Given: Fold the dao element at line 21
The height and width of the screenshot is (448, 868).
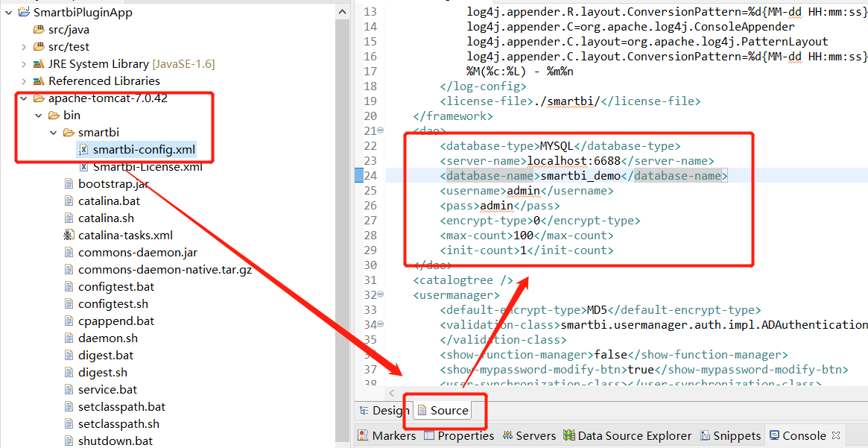Looking at the screenshot, I should click(380, 130).
